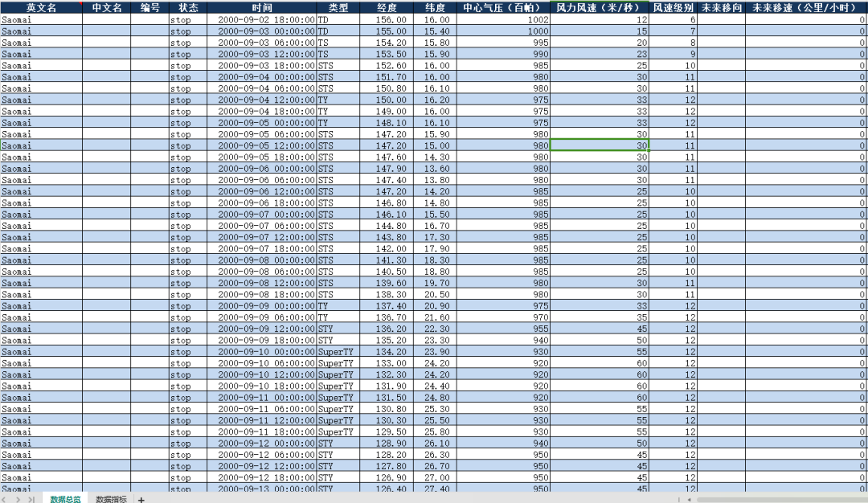Viewport: 868px width, 503px height.
Task: Select the 英文名 column header cell
Action: click(41, 8)
